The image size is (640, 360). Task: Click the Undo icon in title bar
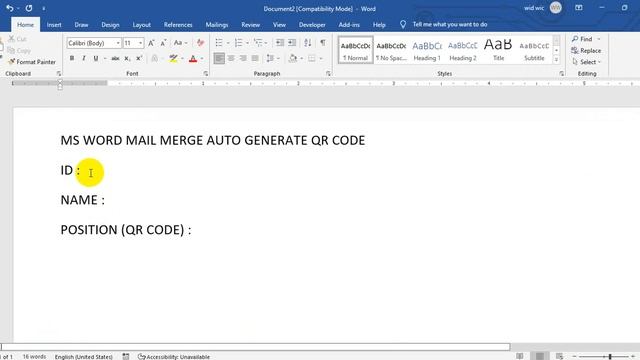tap(10, 8)
